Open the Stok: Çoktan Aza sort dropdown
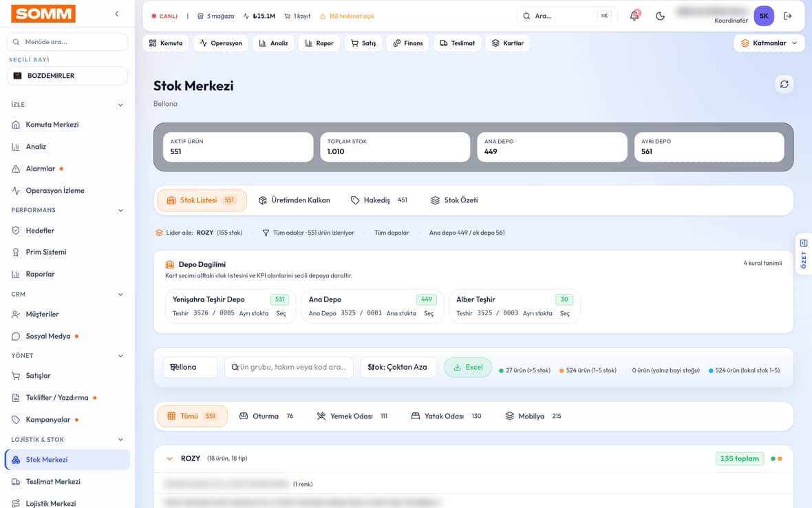This screenshot has width=812, height=508. pyautogui.click(x=398, y=367)
